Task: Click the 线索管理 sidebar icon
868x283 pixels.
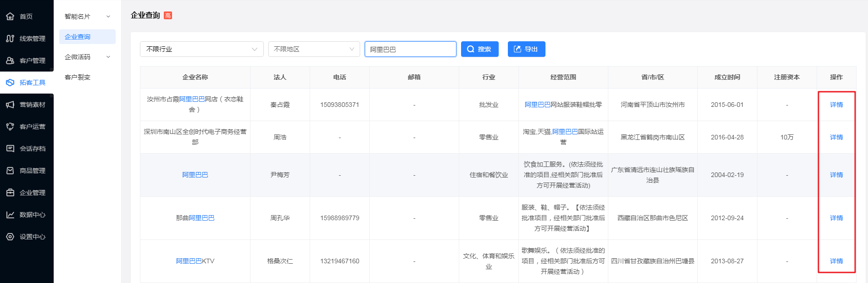Action: pyautogui.click(x=10, y=39)
